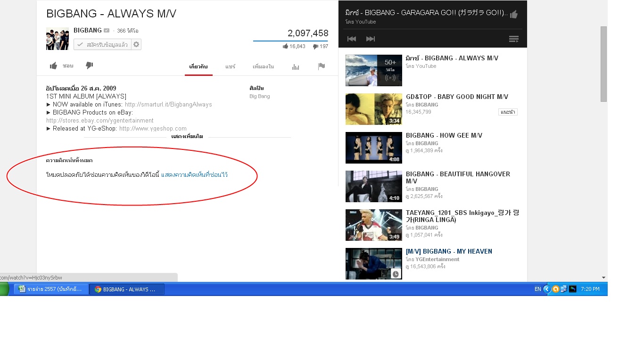Click the GARAGARA GO!! mix title
This screenshot has width=644, height=362.
click(x=427, y=13)
